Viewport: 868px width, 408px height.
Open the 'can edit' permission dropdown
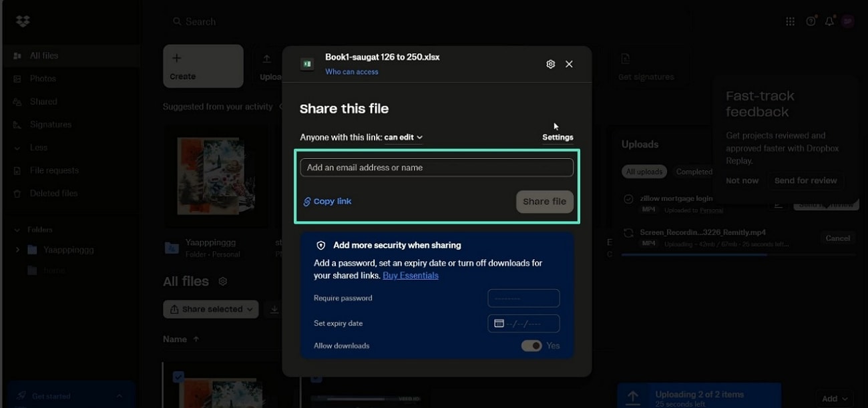[x=403, y=138]
